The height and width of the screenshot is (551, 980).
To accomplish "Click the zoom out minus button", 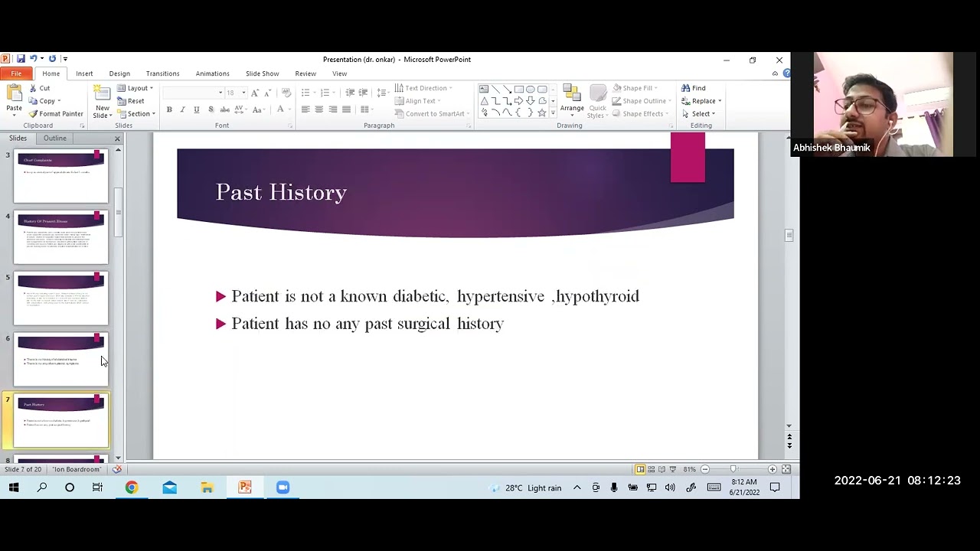I will (x=705, y=469).
